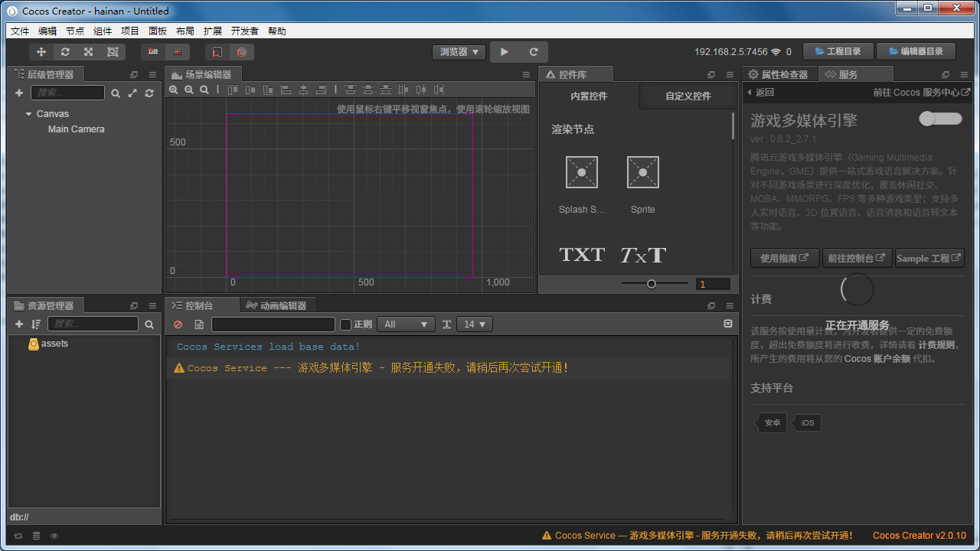
Task: Align selected nodes to top edge
Action: pyautogui.click(x=232, y=90)
